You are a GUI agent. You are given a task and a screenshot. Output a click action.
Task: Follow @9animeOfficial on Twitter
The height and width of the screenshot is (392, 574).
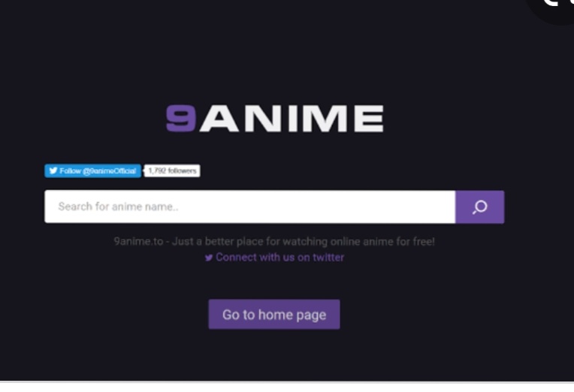coord(92,171)
